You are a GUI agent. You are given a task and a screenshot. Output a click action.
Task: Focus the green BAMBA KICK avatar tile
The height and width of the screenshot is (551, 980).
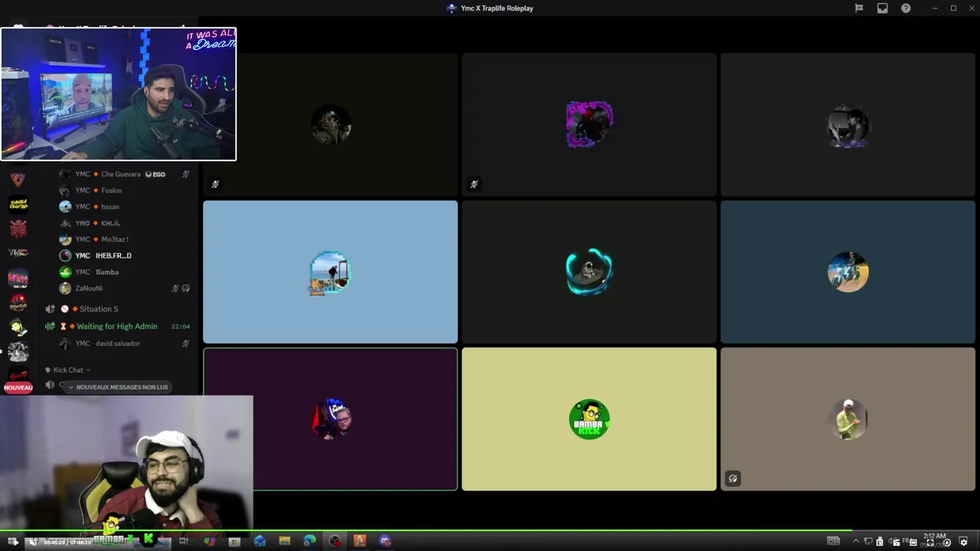click(589, 419)
